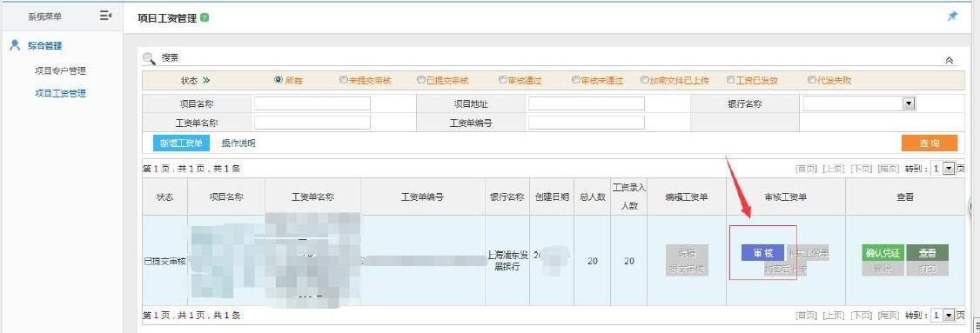Screen dimensions: 980x333
Task: Click in the 工资单编号 input field
Action: pyautogui.click(x=587, y=123)
